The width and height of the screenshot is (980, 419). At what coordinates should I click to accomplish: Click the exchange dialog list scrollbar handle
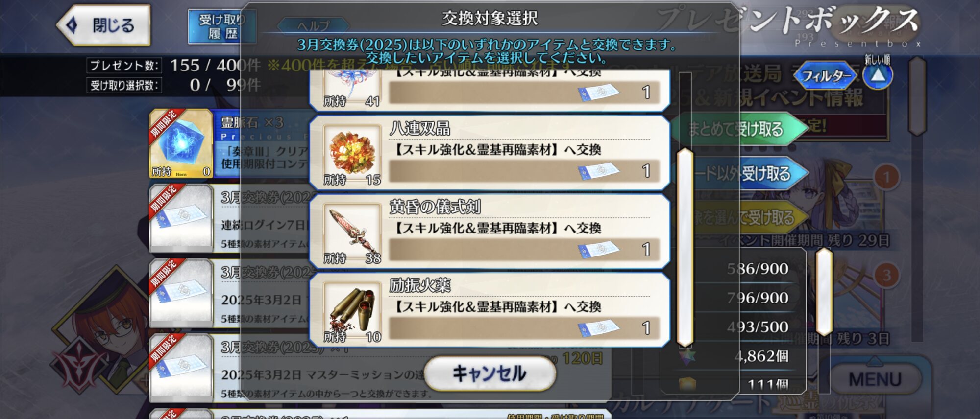tap(685, 247)
